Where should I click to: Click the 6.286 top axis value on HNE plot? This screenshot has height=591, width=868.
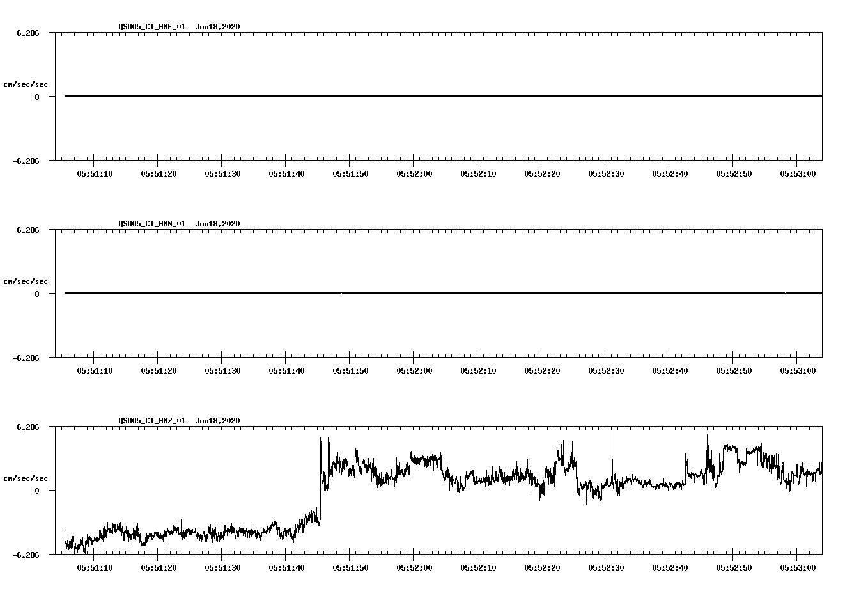click(x=28, y=33)
